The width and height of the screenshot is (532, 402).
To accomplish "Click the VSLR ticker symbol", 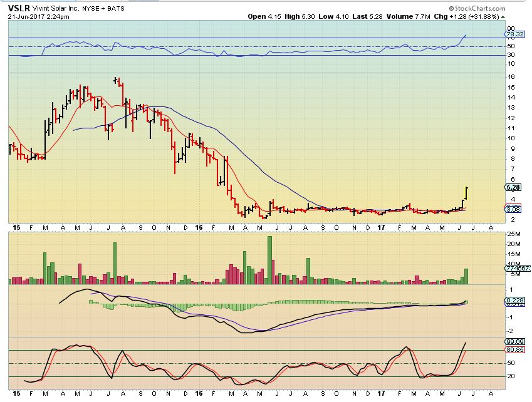I will tap(19, 9).
